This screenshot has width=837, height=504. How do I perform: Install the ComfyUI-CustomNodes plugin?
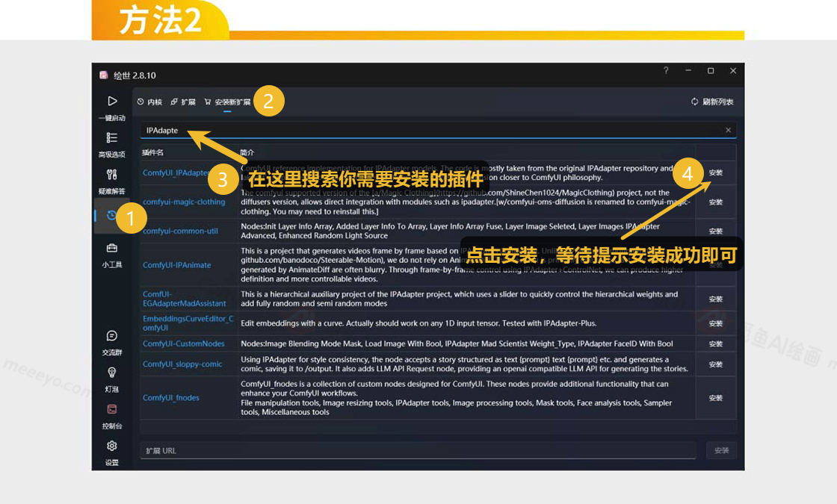point(715,344)
